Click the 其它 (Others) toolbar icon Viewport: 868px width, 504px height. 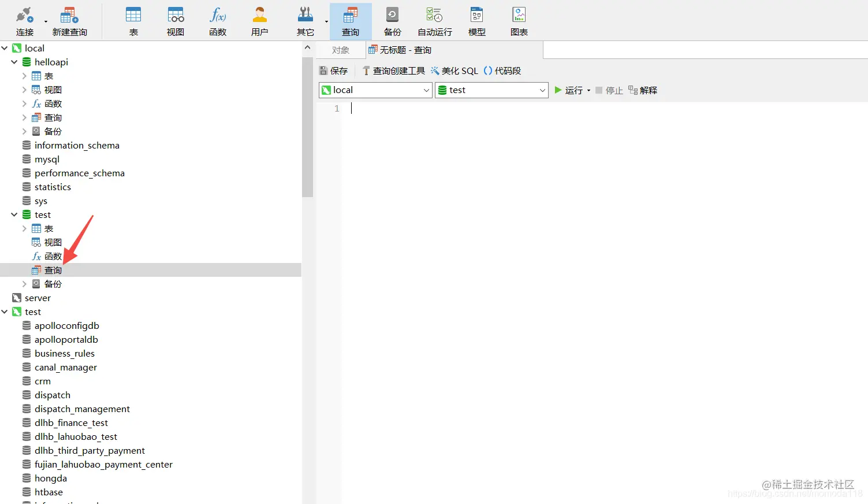pos(305,21)
